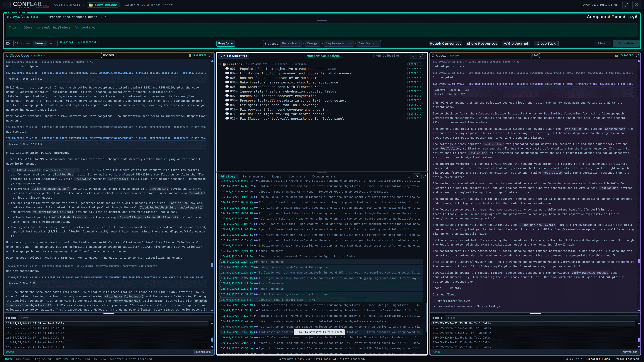The width and height of the screenshot is (644, 362).
Task: Click the Claude Code conversation scrollbar thumb
Action: click(x=212, y=265)
